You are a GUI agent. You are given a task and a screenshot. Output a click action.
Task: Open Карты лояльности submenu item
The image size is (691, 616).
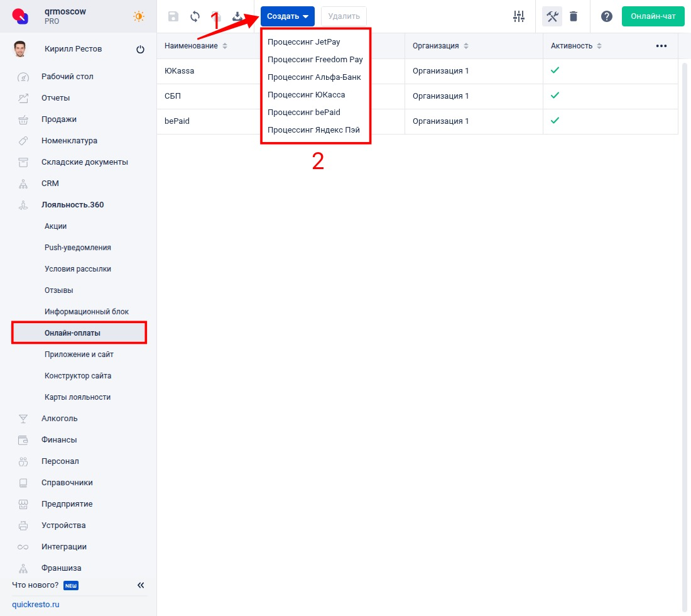(x=79, y=397)
